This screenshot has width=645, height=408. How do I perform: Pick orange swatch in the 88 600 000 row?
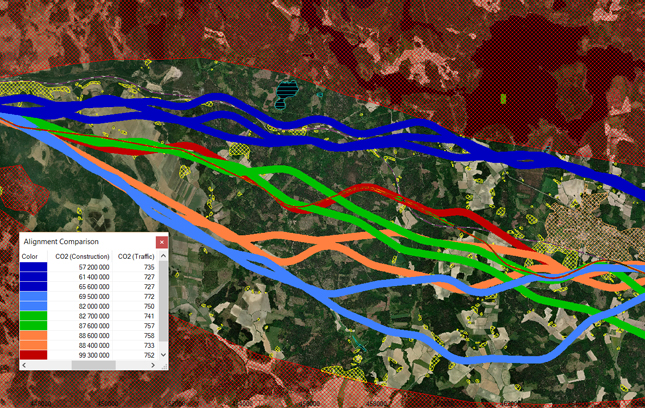coord(33,336)
